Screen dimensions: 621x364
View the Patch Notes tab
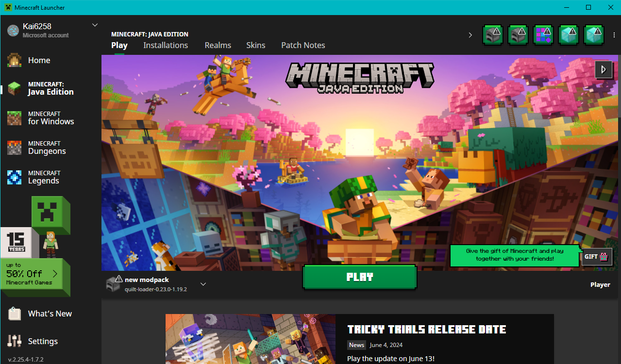coord(303,45)
